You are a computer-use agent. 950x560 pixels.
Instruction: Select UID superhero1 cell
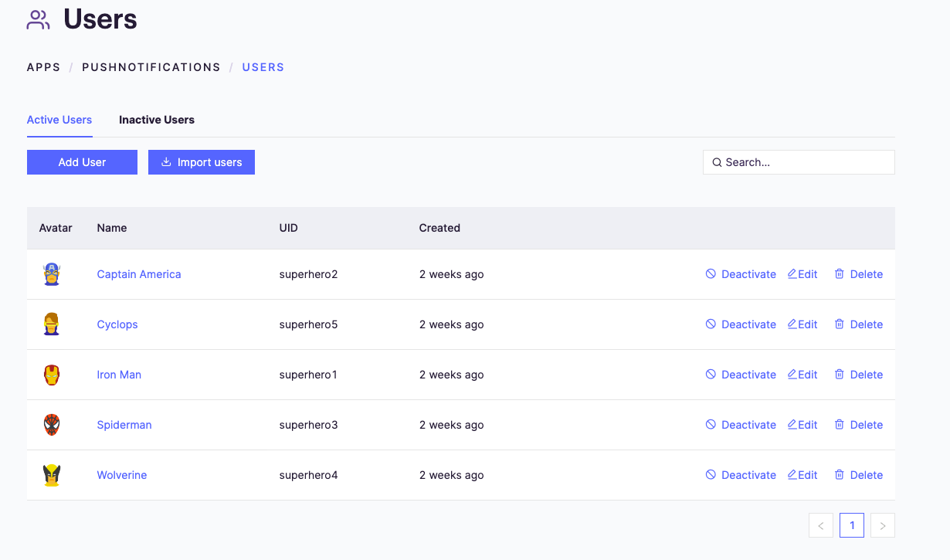308,375
